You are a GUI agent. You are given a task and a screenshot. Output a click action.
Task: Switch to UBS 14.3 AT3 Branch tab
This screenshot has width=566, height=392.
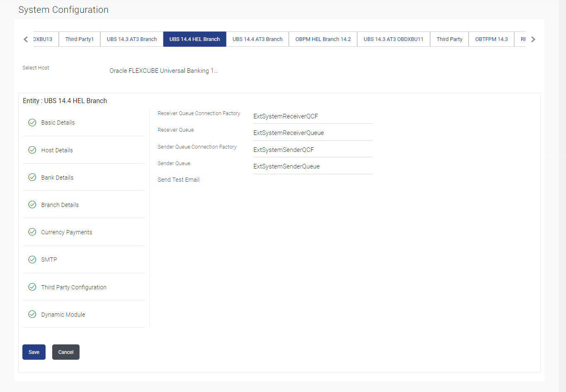pos(132,39)
